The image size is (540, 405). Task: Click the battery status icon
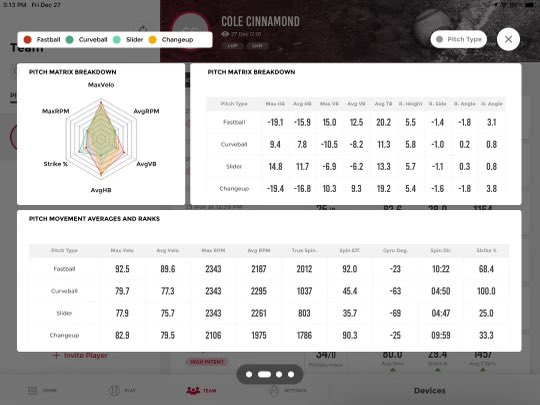[x=530, y=5]
